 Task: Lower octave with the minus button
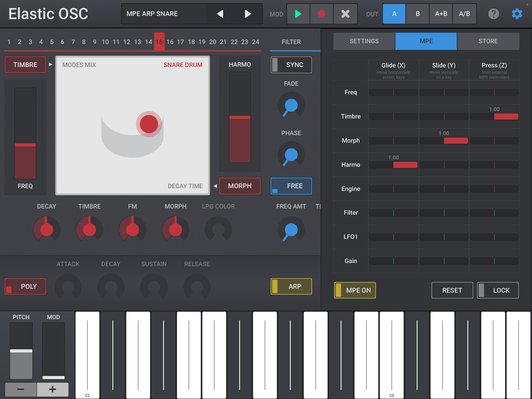point(21,389)
